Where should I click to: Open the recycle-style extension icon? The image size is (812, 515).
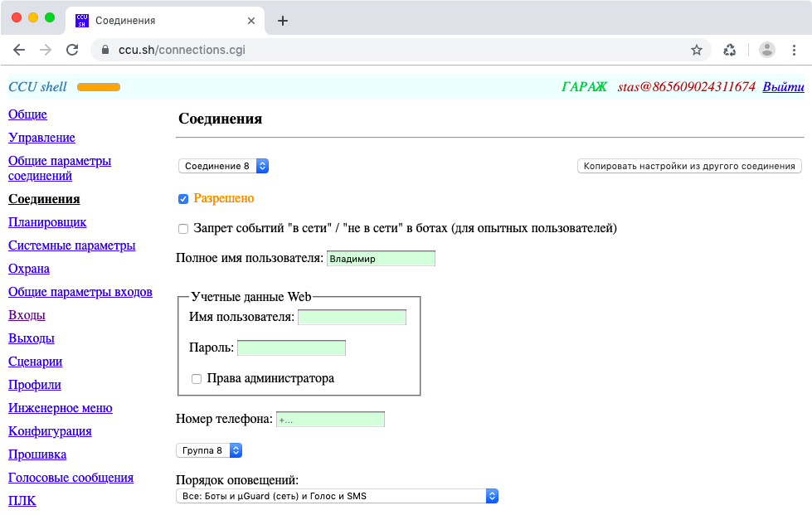[x=730, y=50]
